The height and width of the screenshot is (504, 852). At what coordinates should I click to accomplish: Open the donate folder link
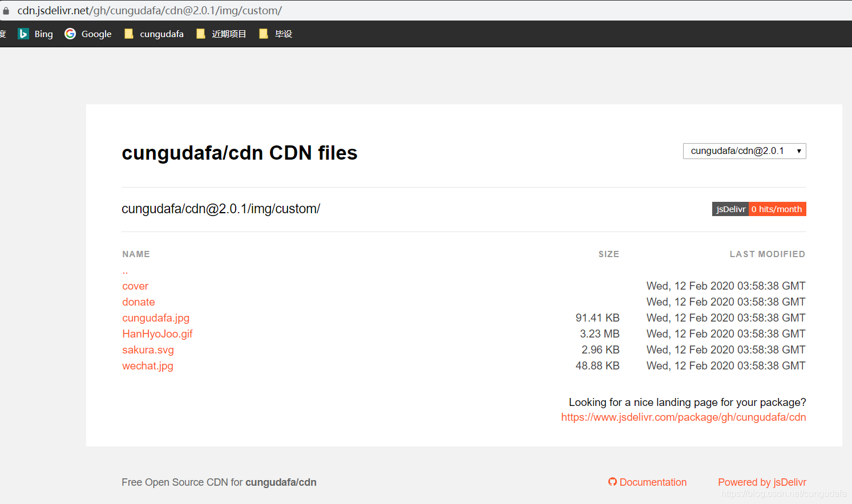coord(139,302)
